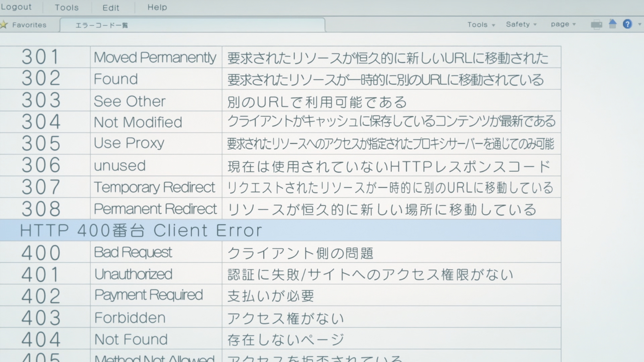This screenshot has height=362, width=644.
Task: Click the printer icon in the toolbar
Action: click(x=596, y=24)
